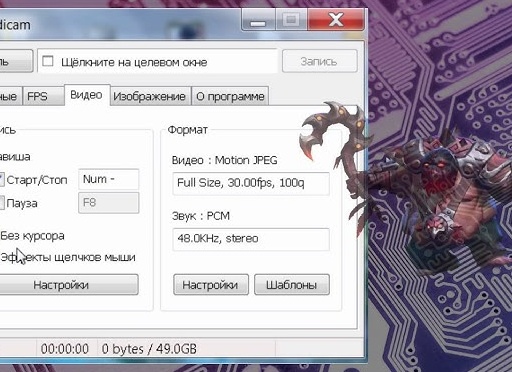The image size is (512, 372).
Task: Open the О программе tab
Action: pyautogui.click(x=230, y=96)
